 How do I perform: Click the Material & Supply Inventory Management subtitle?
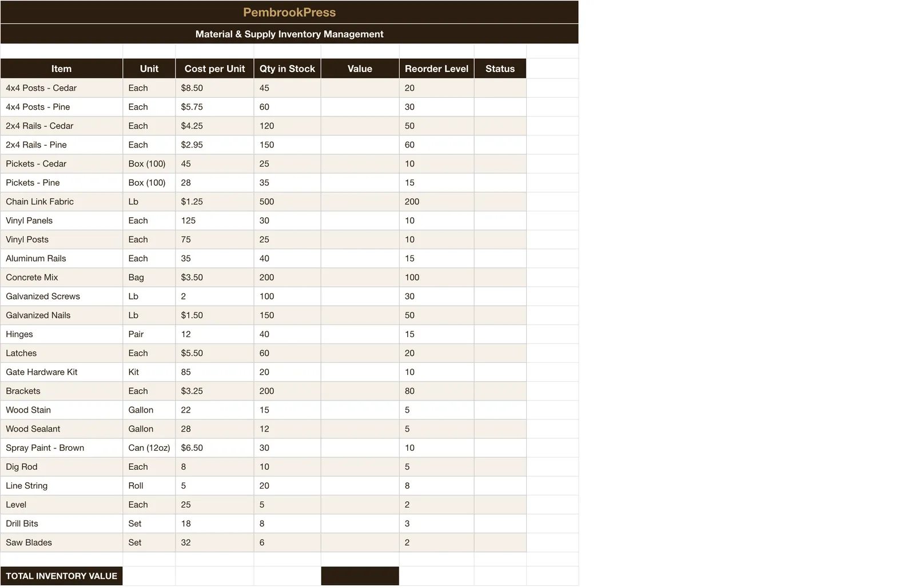pos(289,34)
